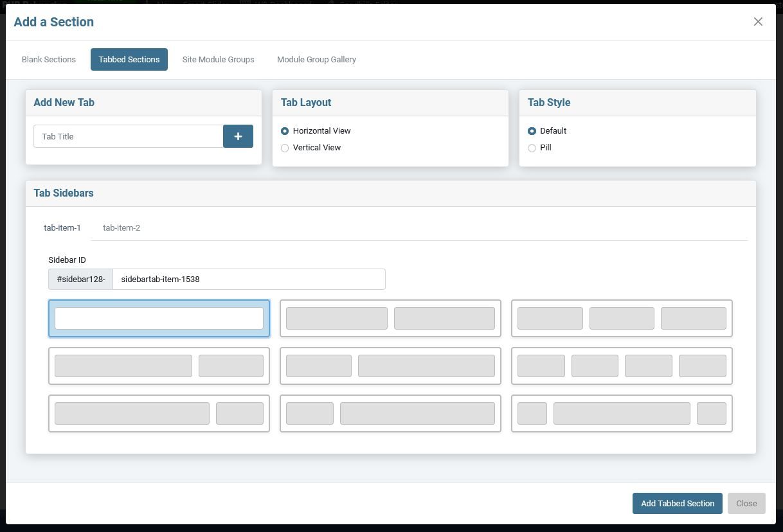Click the grey Close button at bottom

coord(746,503)
